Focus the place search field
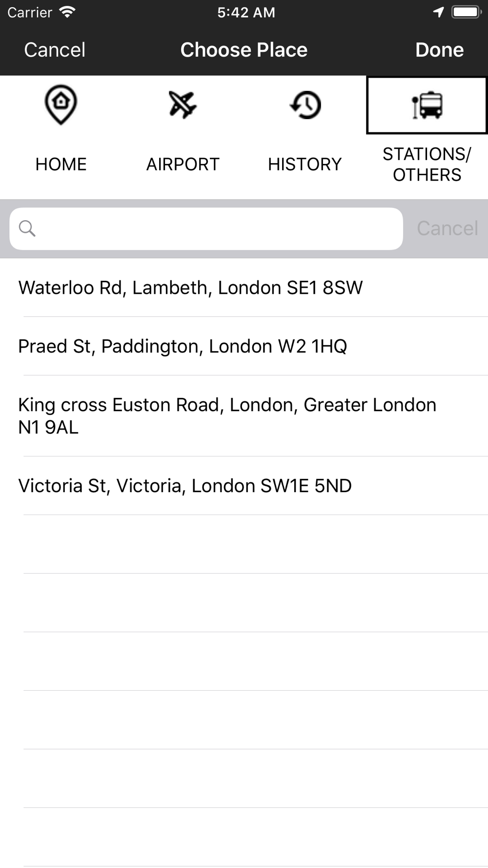 pyautogui.click(x=206, y=229)
